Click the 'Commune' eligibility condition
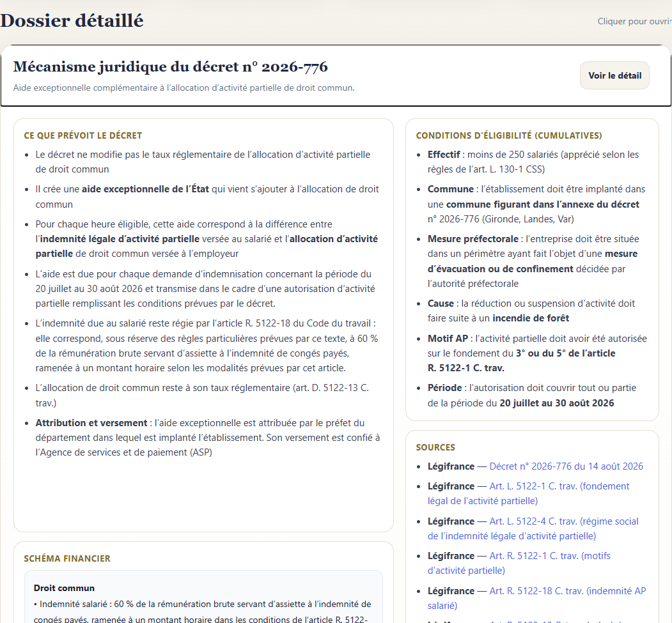This screenshot has height=623, width=672. point(536,204)
